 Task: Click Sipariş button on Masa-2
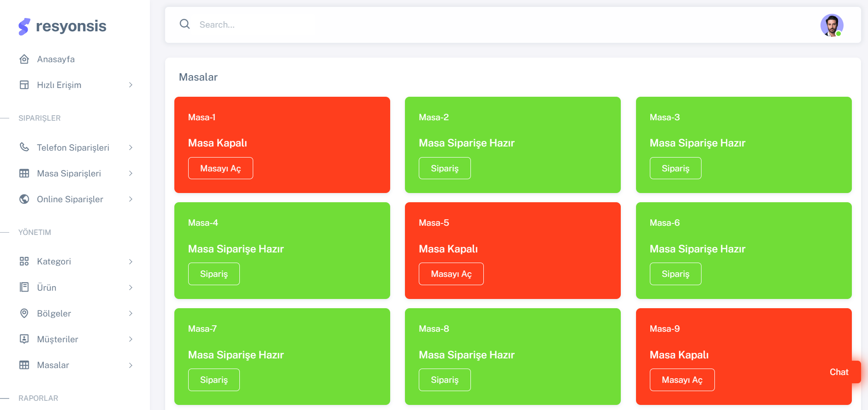click(x=445, y=168)
